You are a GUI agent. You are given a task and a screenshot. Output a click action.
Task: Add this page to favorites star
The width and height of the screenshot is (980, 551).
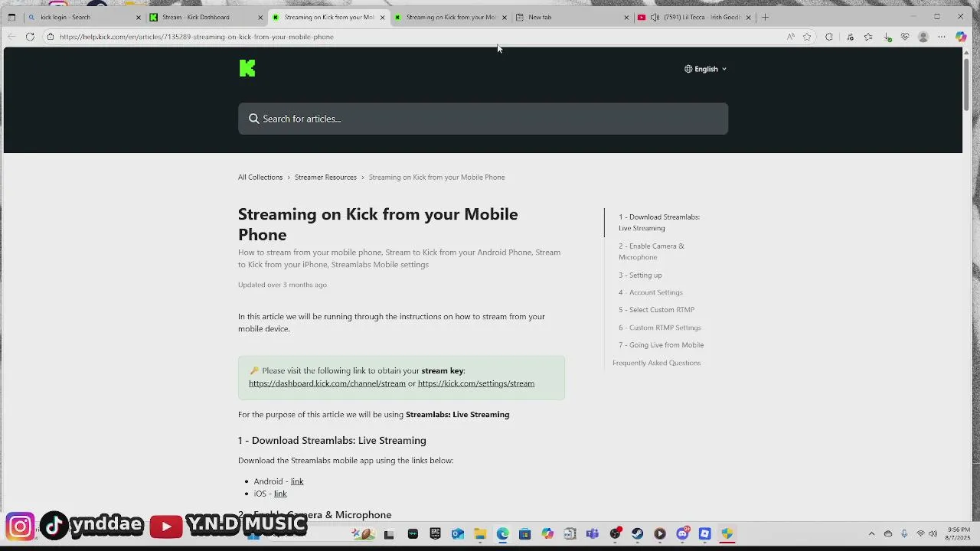[x=807, y=37]
